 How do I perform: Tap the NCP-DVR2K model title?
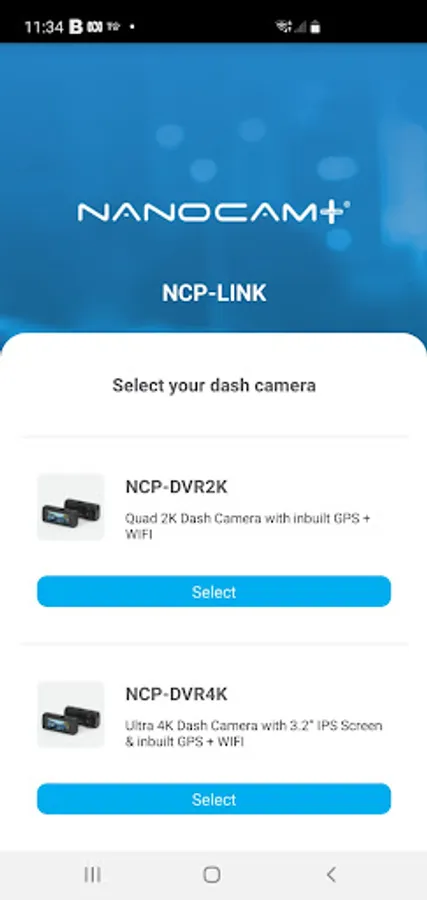pos(176,487)
